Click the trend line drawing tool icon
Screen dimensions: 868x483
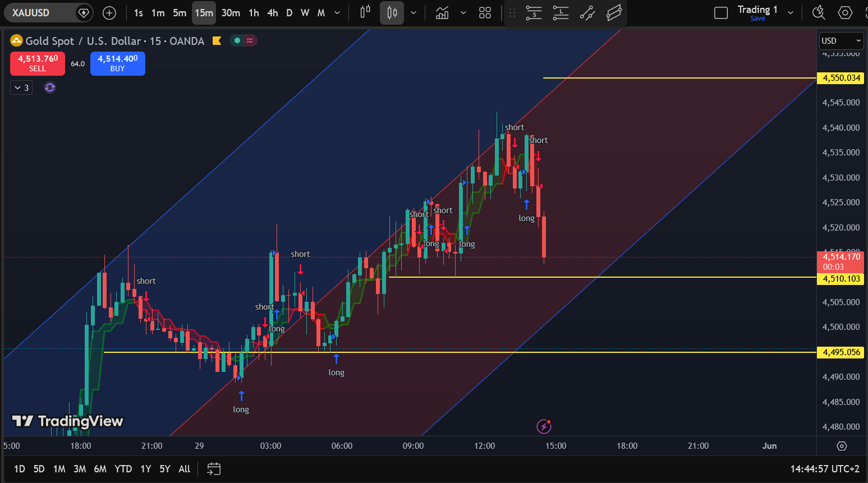tap(587, 12)
